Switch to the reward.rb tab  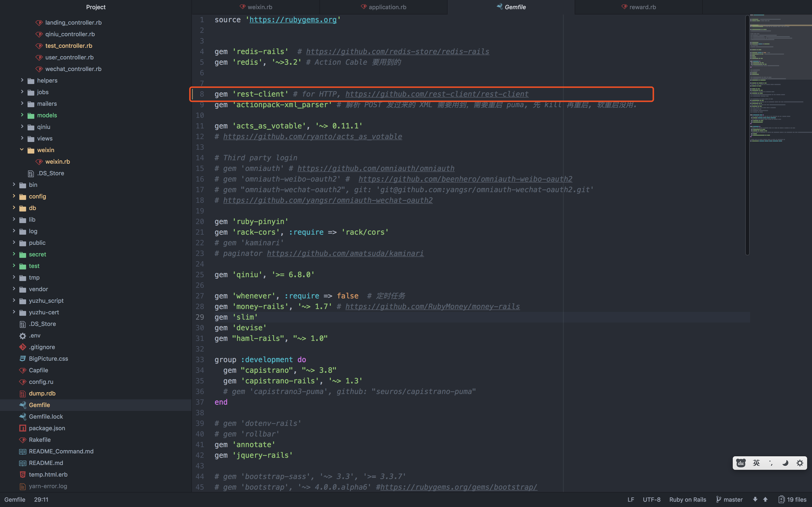pyautogui.click(x=638, y=7)
